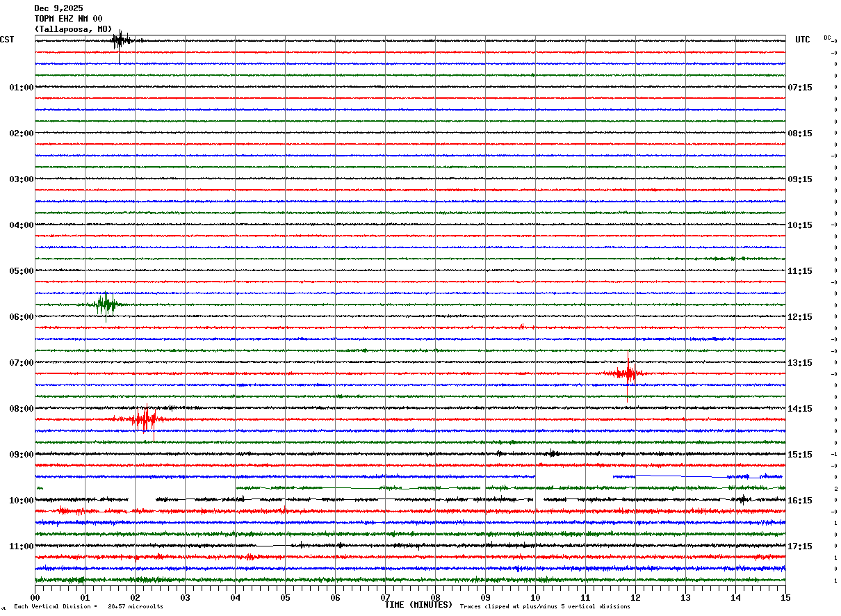Click the 14:15 UTC row label
841x616 pixels.
(800, 409)
